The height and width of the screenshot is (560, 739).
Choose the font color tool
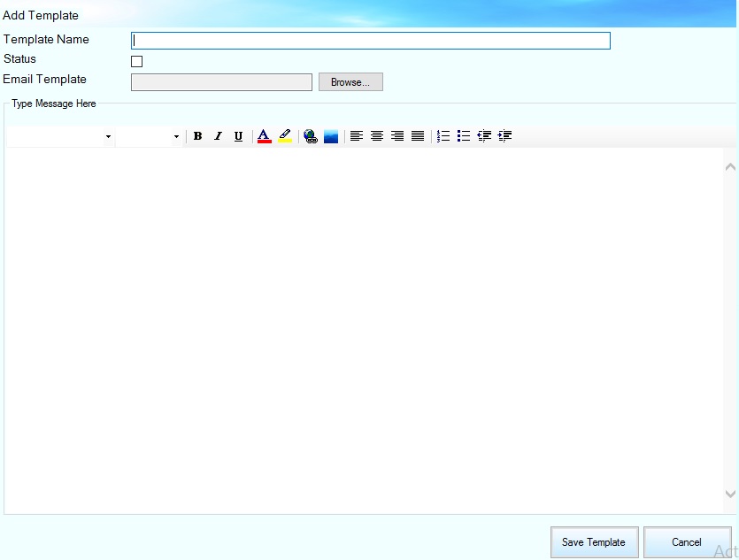(x=264, y=136)
